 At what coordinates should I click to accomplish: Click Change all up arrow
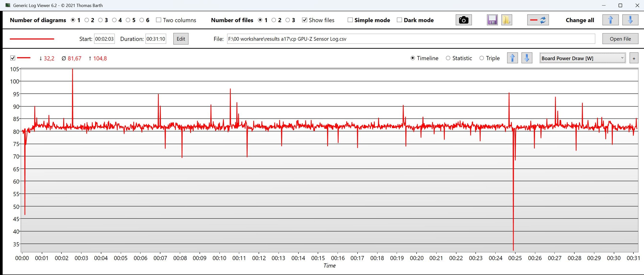(x=610, y=20)
